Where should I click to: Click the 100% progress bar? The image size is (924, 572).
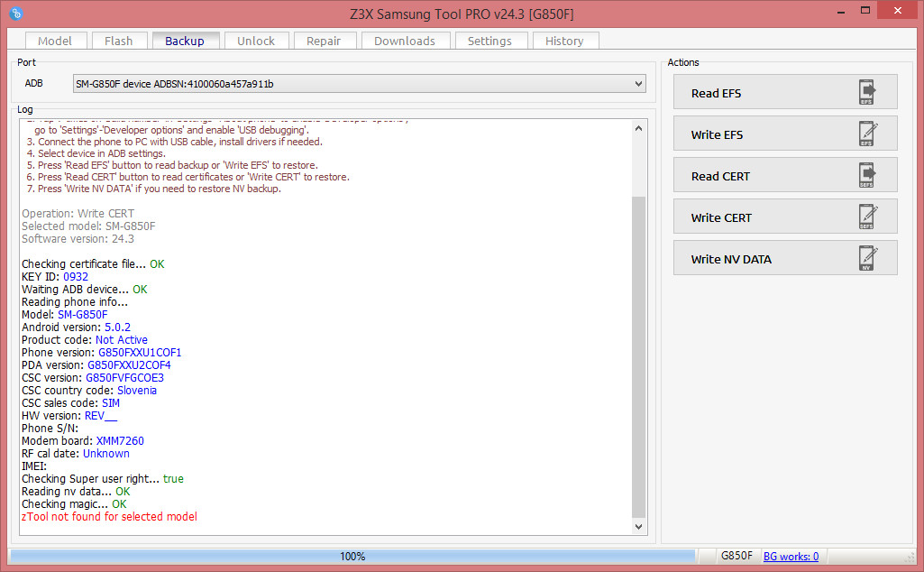click(352, 556)
